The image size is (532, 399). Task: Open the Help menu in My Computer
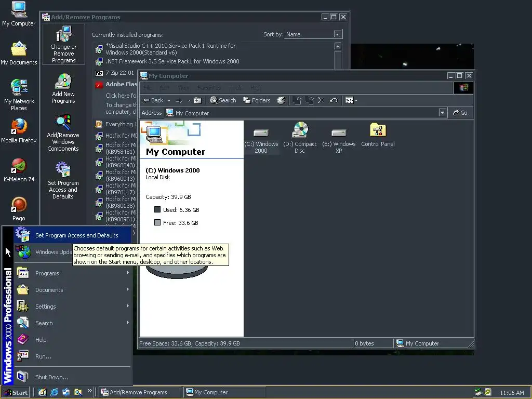coord(256,88)
